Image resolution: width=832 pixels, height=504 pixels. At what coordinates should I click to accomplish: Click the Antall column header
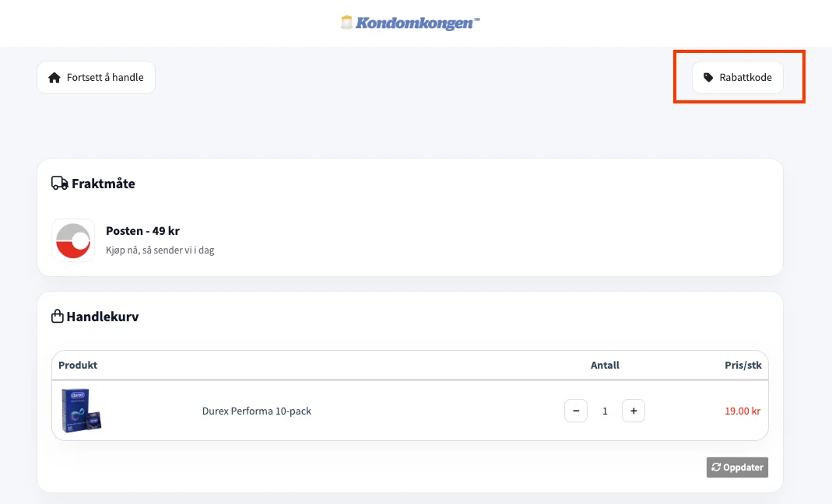pos(605,365)
